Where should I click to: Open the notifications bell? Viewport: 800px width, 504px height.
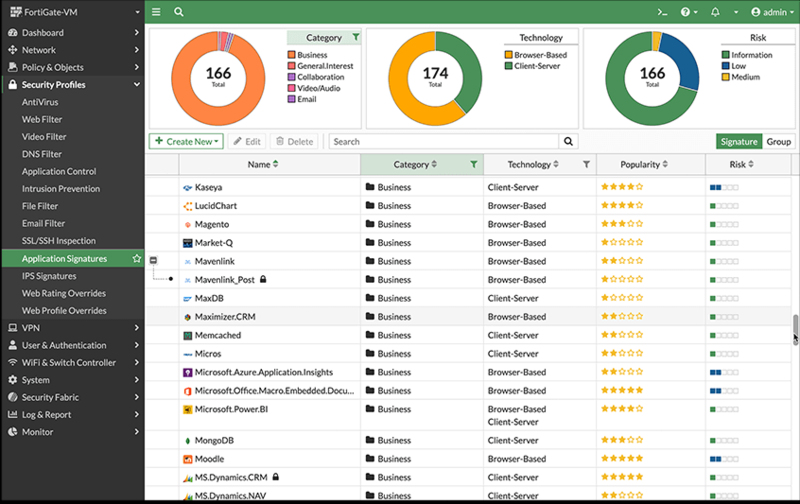point(715,12)
